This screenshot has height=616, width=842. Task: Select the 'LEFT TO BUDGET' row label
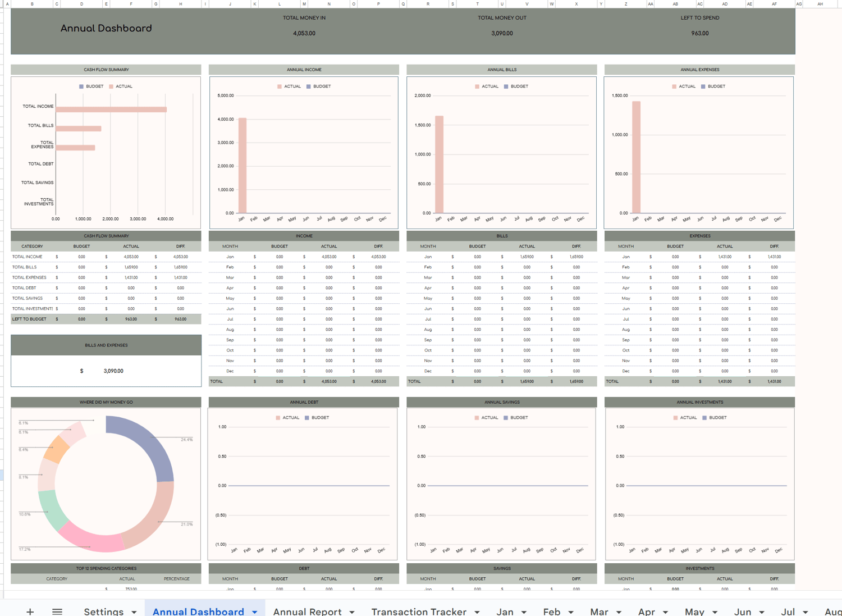(x=29, y=319)
